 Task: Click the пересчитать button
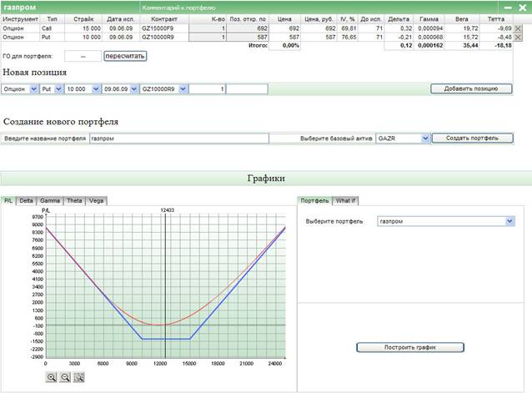pos(125,56)
